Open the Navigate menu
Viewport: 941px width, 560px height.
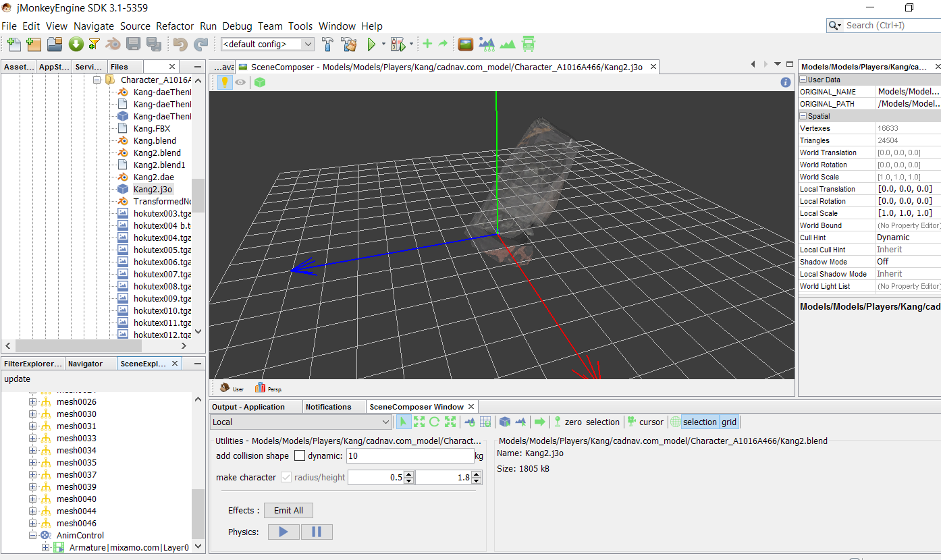click(94, 26)
